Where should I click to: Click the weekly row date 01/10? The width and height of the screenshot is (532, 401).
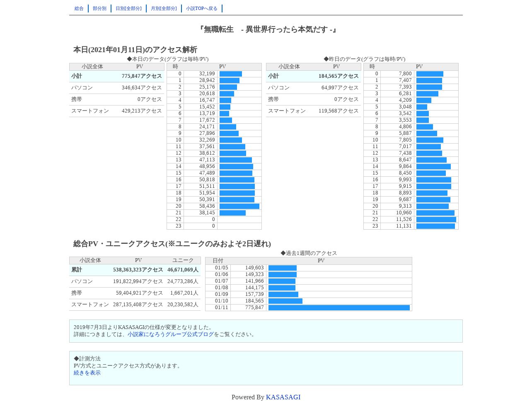point(222,301)
